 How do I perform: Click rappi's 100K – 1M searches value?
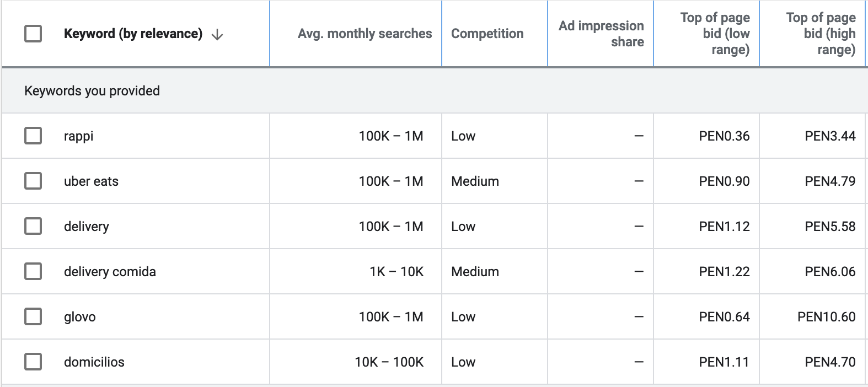pos(391,136)
